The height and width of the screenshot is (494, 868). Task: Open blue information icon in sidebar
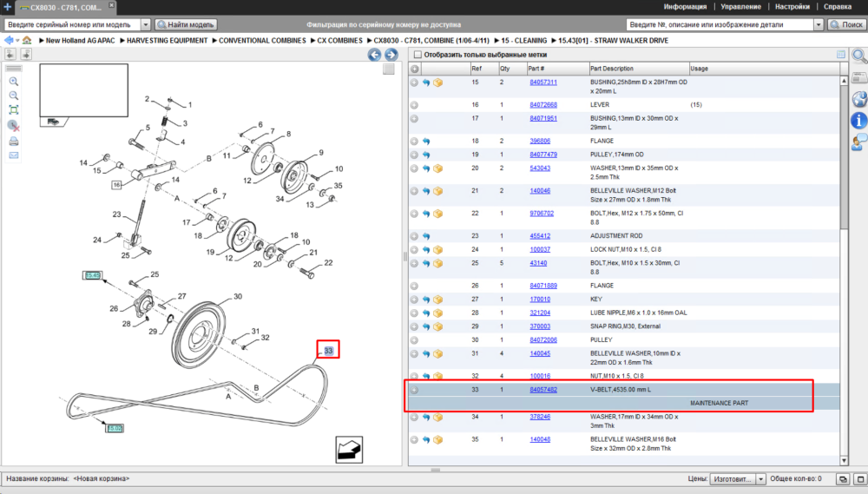click(x=859, y=120)
